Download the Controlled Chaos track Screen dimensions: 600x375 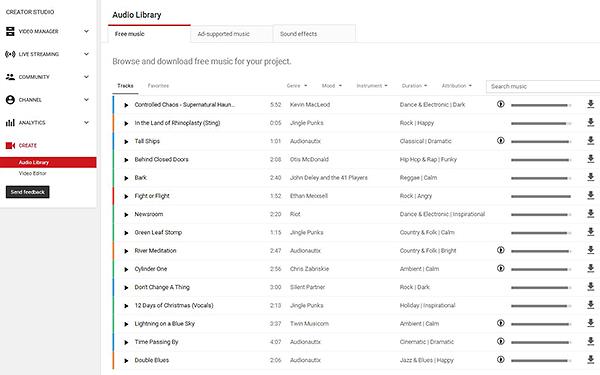[590, 104]
